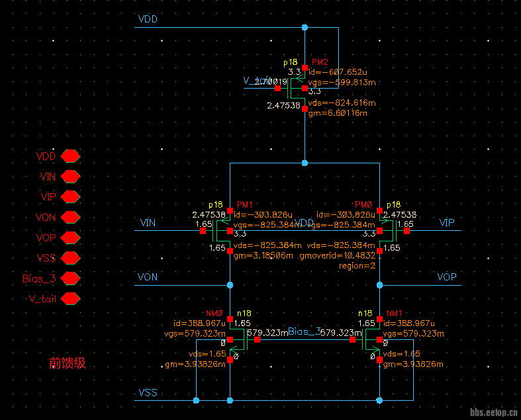Select the VON pin hexagon
521x420 pixels.
coord(70,218)
